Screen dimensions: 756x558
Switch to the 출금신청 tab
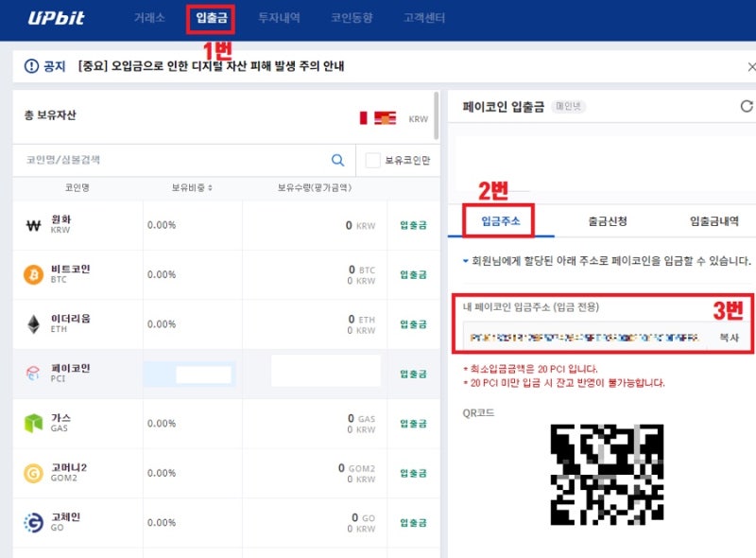tap(608, 221)
